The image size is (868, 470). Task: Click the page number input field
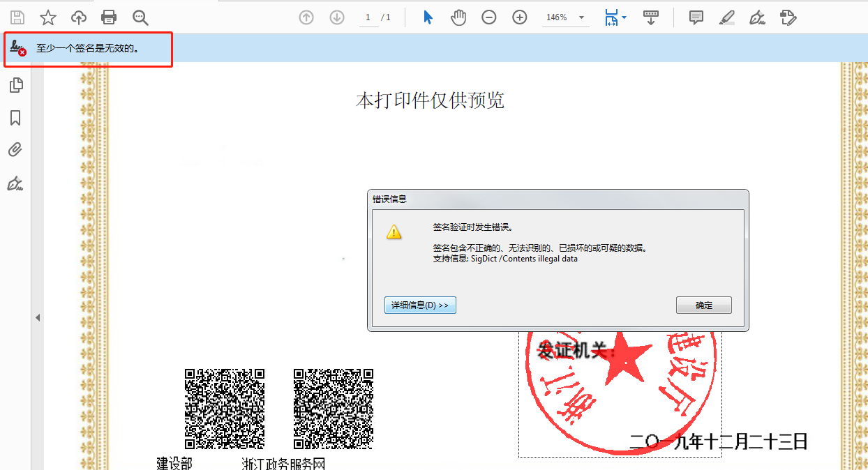[368, 17]
